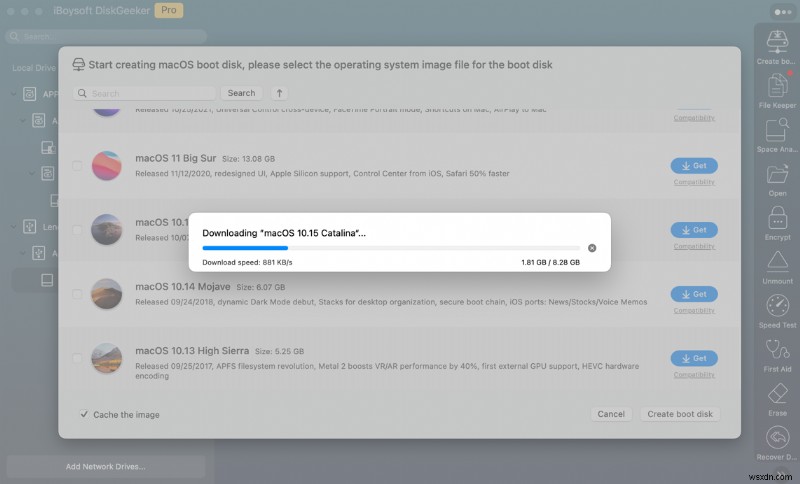The width and height of the screenshot is (800, 484).
Task: Get macOS 10.13 High Sierra installer
Action: 694,359
